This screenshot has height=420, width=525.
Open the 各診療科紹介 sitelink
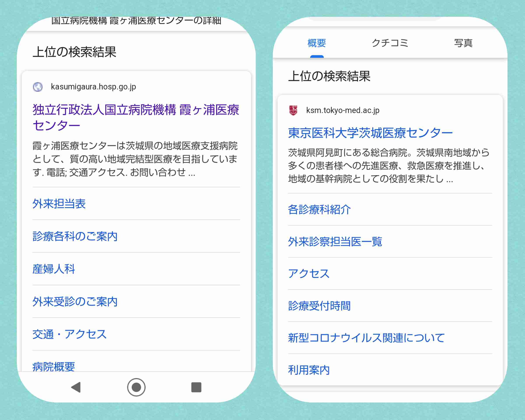[319, 209]
